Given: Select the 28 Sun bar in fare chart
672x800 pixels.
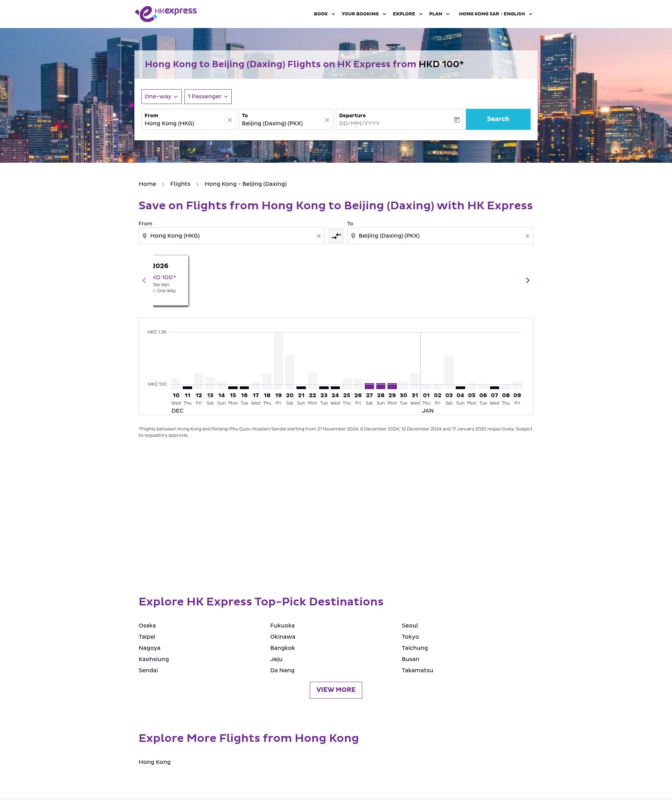Looking at the screenshot, I should point(380,386).
